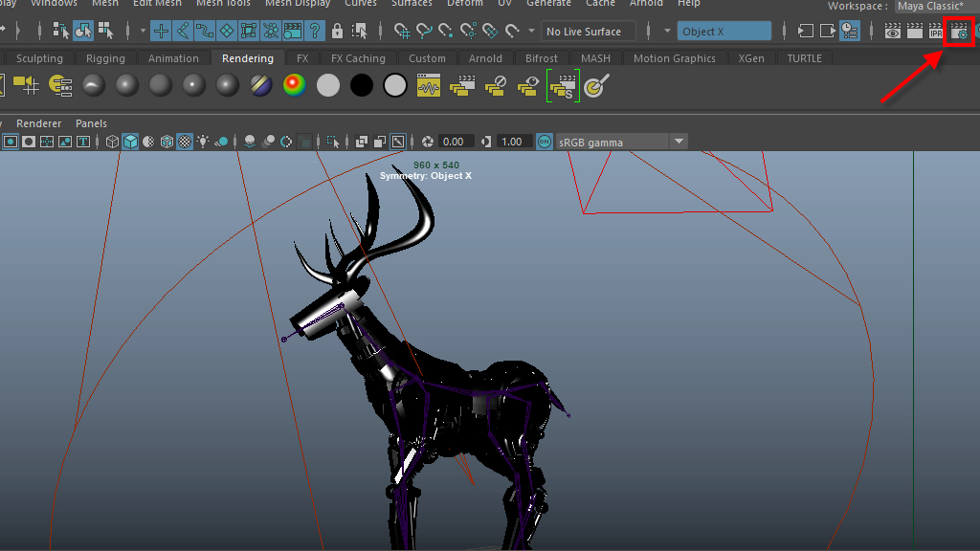Select the Blinn material shelf icon
This screenshot has width=980, height=551.
[127, 85]
